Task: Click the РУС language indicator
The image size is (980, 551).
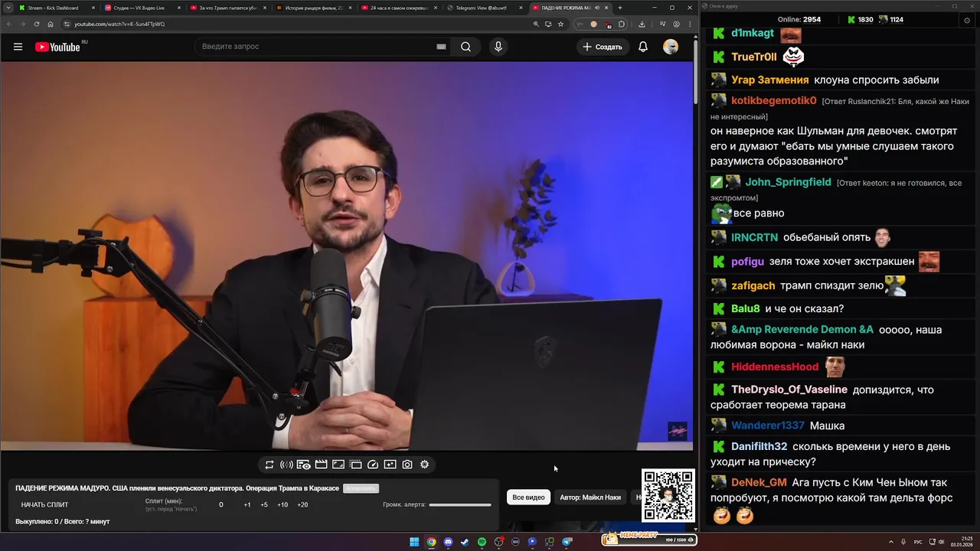Action: tap(918, 542)
